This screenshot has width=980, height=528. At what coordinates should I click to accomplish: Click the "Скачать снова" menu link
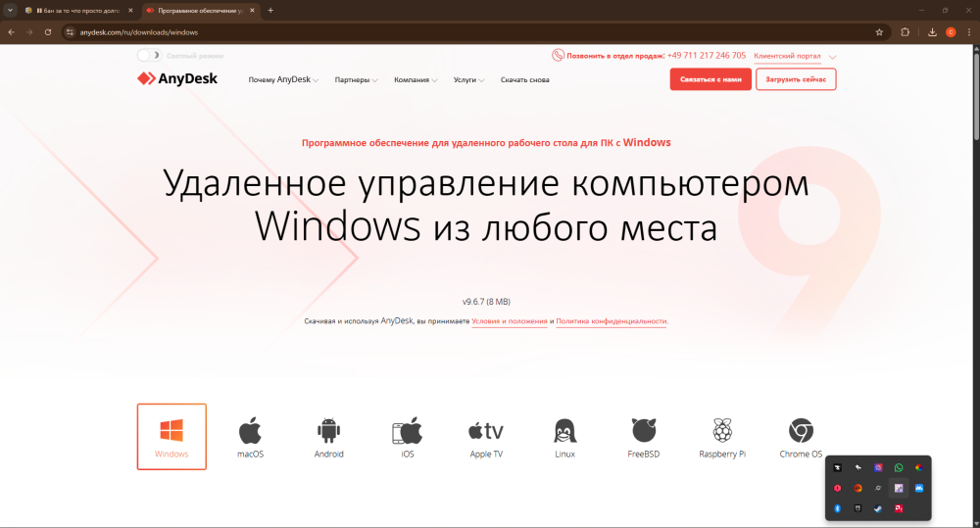pos(524,80)
